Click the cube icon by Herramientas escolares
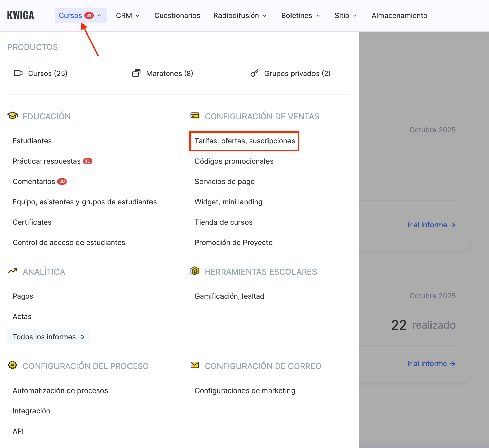The image size is (489, 448). click(x=195, y=271)
